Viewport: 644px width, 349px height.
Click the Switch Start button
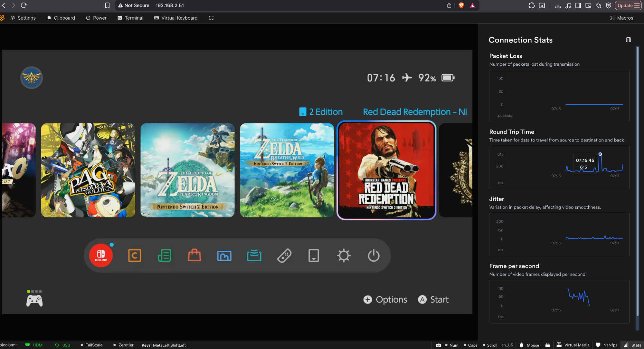433,300
